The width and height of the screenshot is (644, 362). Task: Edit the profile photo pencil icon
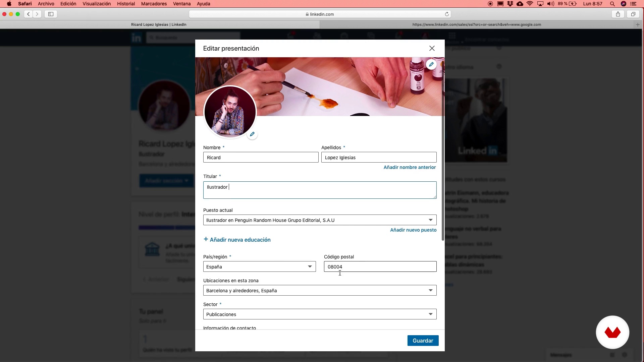[x=252, y=134]
